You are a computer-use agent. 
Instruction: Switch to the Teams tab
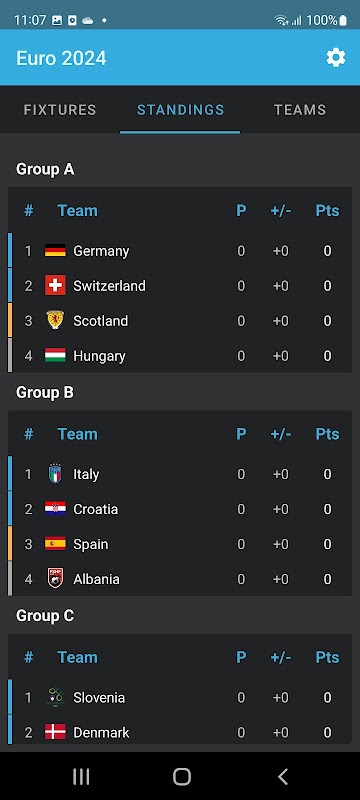[300, 110]
